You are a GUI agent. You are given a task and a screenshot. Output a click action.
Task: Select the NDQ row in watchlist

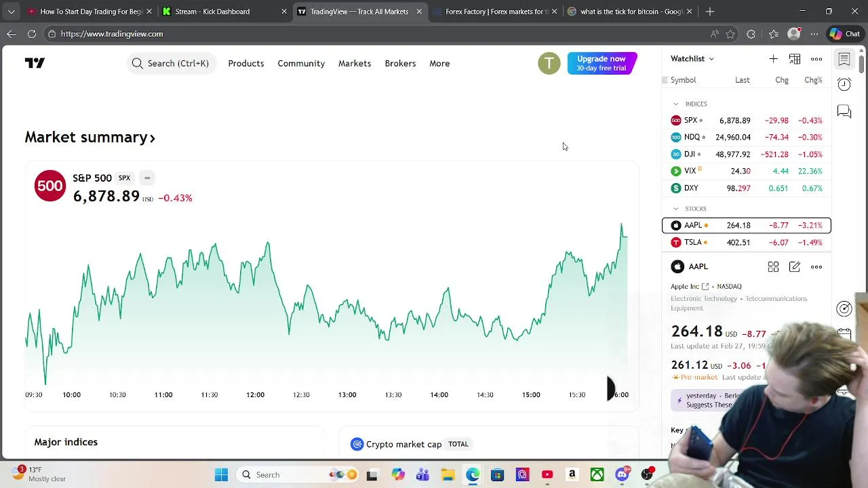[x=746, y=137]
